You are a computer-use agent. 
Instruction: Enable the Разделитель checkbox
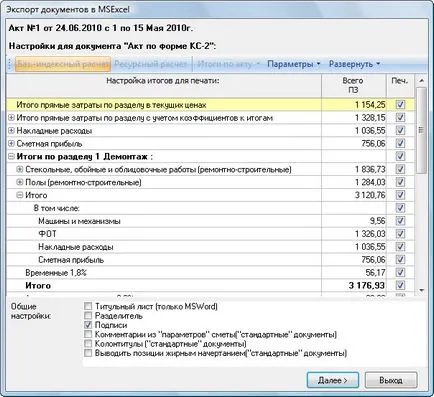click(88, 315)
